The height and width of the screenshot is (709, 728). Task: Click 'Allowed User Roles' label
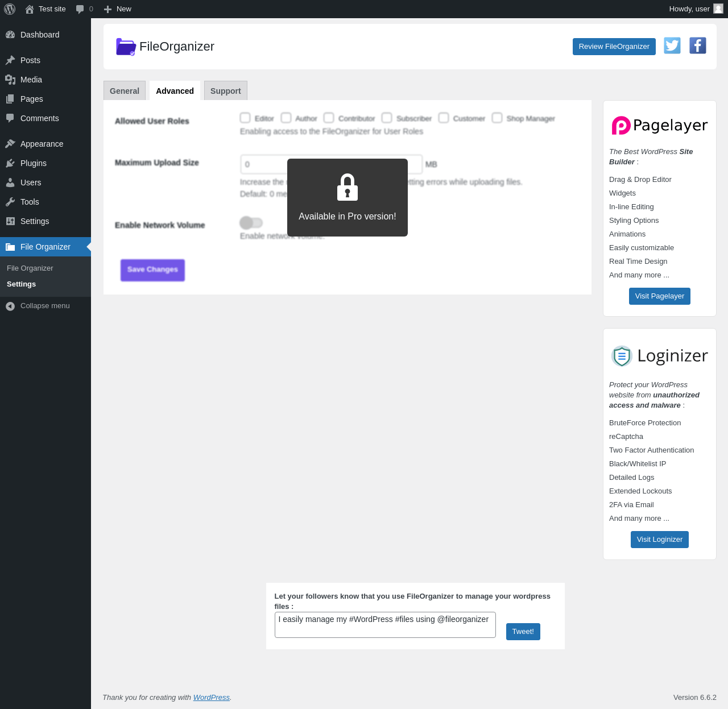point(152,121)
